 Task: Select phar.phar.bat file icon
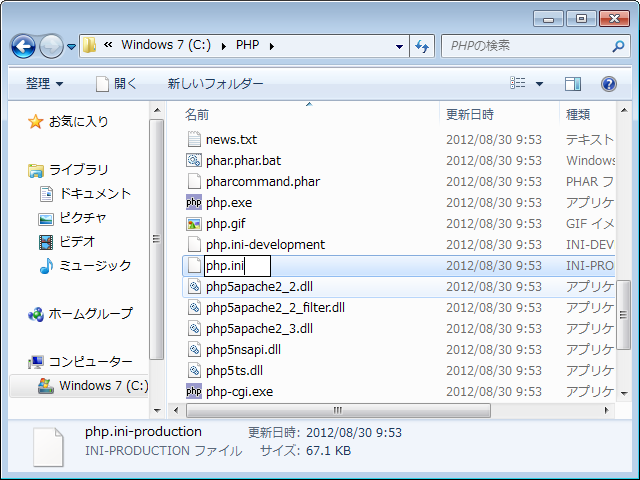click(x=194, y=160)
